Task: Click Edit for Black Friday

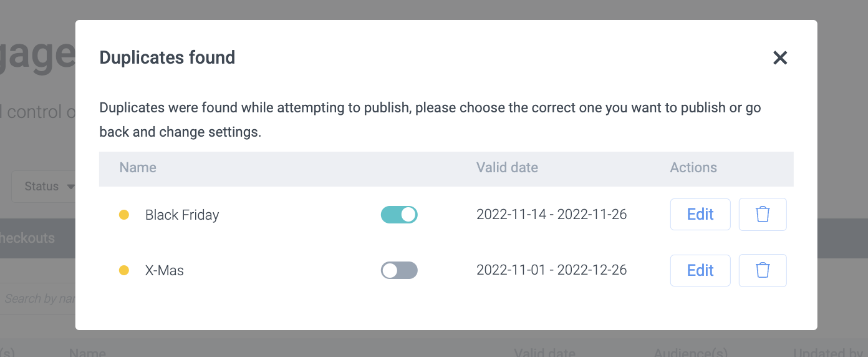Action: [700, 215]
